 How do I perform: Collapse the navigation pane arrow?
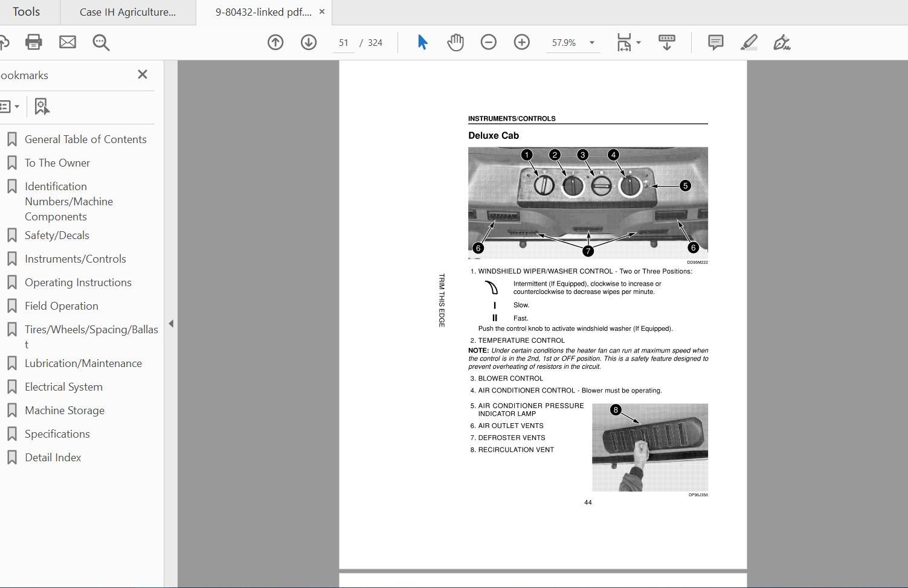click(171, 324)
